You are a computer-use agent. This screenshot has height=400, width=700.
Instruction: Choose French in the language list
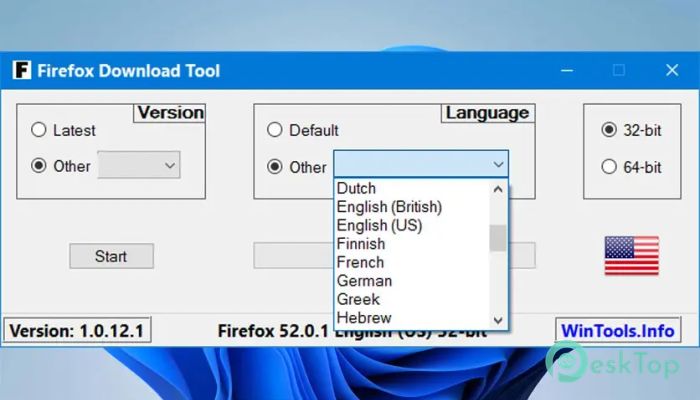click(412, 262)
